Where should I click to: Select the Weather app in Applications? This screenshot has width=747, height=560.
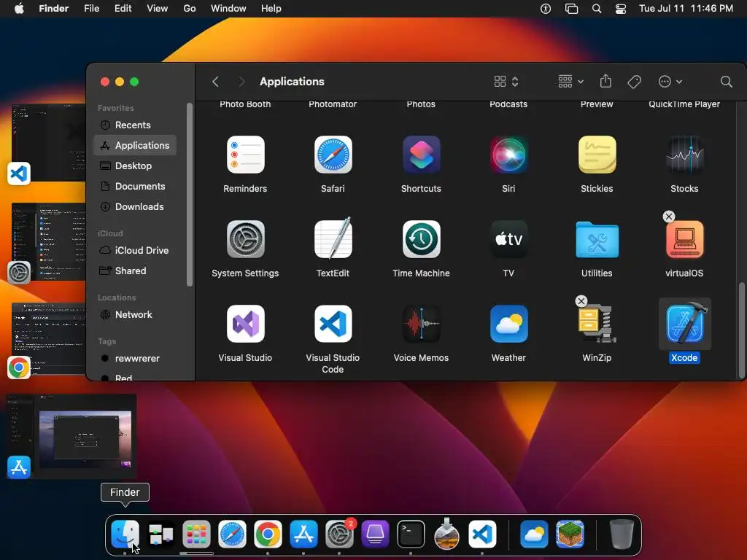508,324
